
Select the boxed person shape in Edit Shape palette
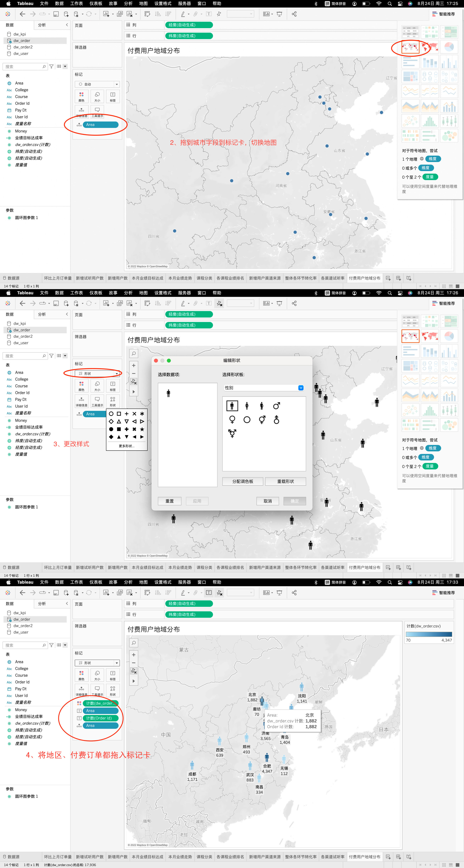[x=232, y=406]
